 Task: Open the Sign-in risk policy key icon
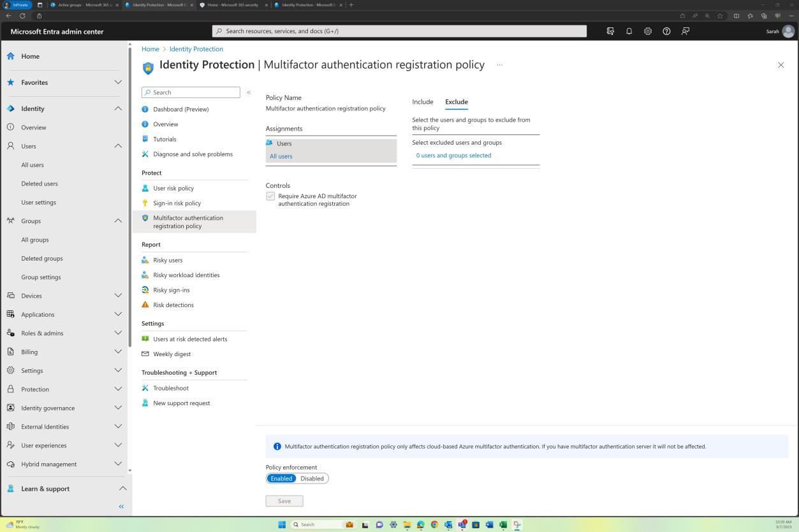click(145, 203)
